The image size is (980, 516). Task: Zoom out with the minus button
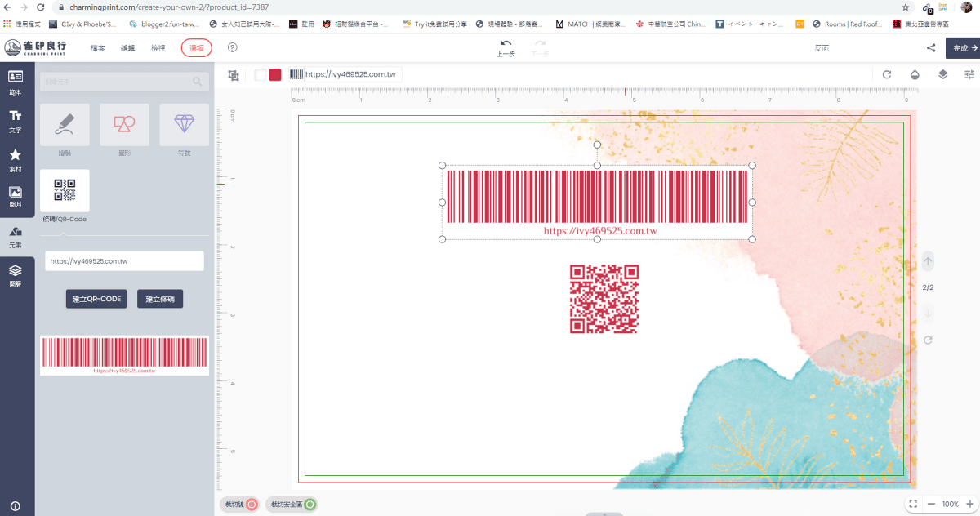coord(931,504)
